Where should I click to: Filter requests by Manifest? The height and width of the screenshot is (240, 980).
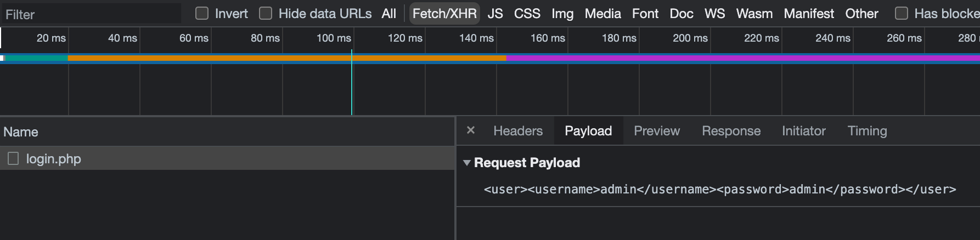pyautogui.click(x=809, y=14)
